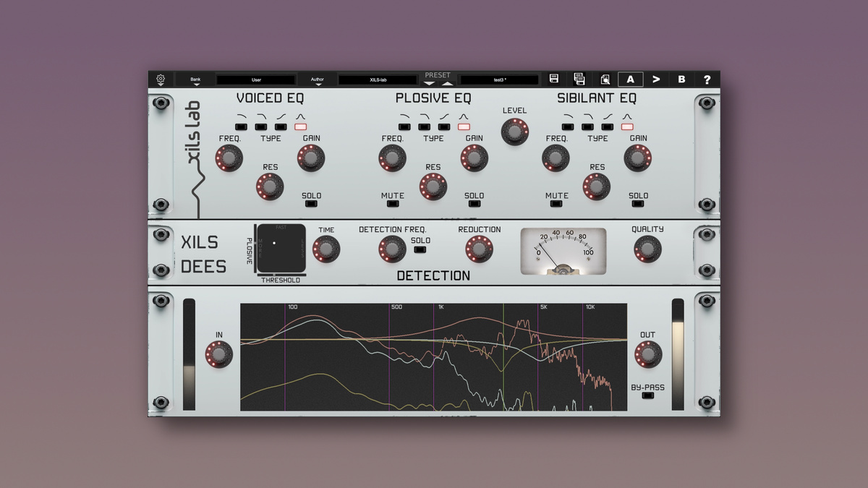Screen dimensions: 868x488
Task: Click the Plosive EQ Freq knob
Action: pyautogui.click(x=392, y=158)
